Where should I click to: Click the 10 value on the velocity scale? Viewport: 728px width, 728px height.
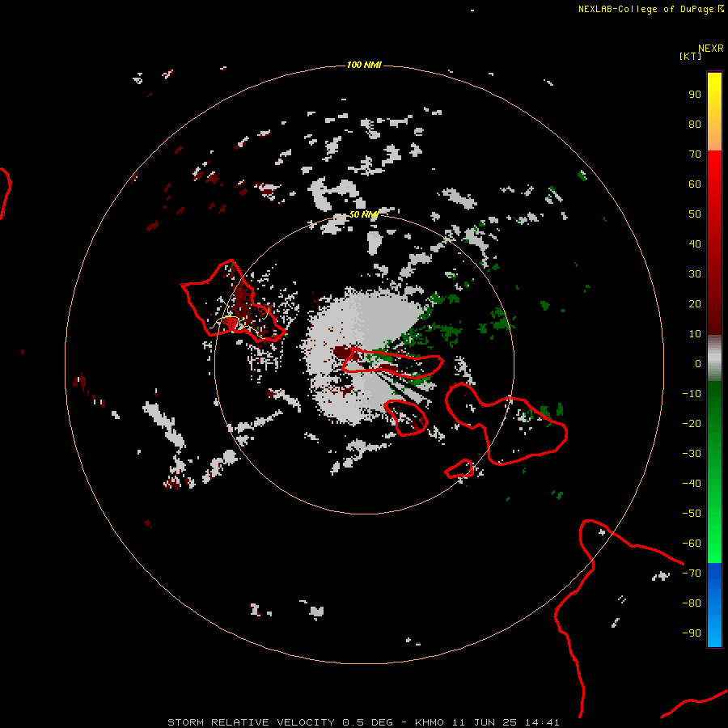[x=695, y=334]
